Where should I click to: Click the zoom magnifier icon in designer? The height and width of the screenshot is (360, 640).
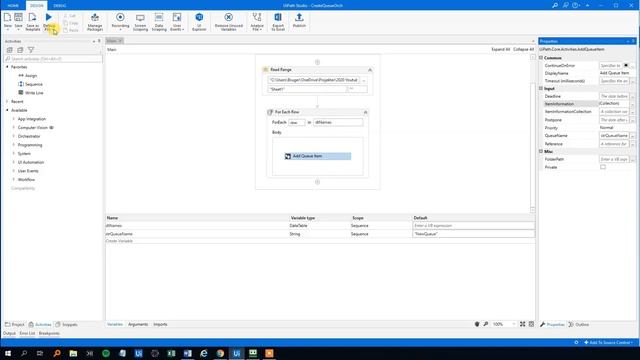pyautogui.click(x=486, y=324)
